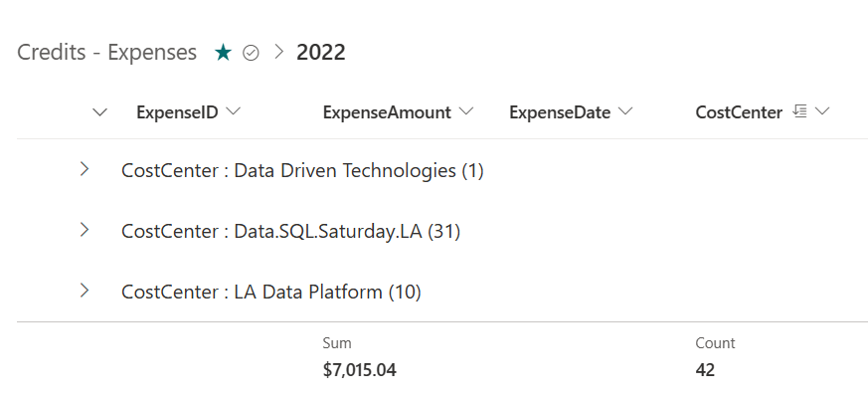
Task: Click the circled checkmark status icon
Action: click(x=251, y=54)
